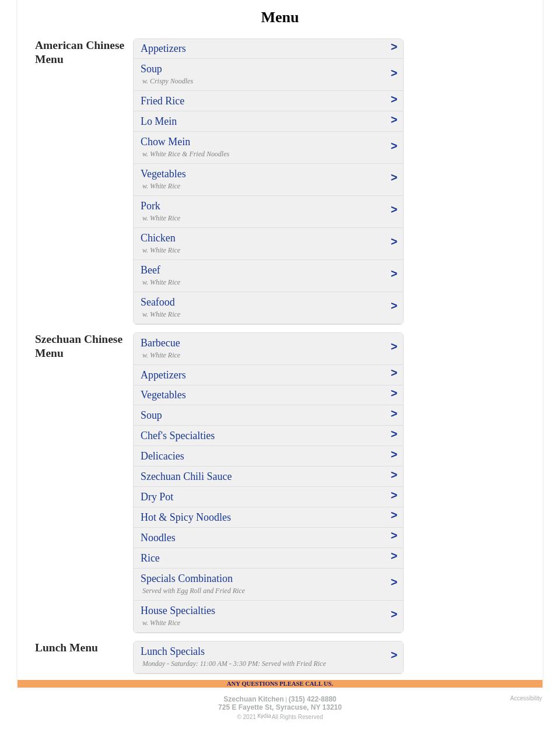Select the Pork menu category
Viewport: 560px width, 733px height.
tap(150, 206)
